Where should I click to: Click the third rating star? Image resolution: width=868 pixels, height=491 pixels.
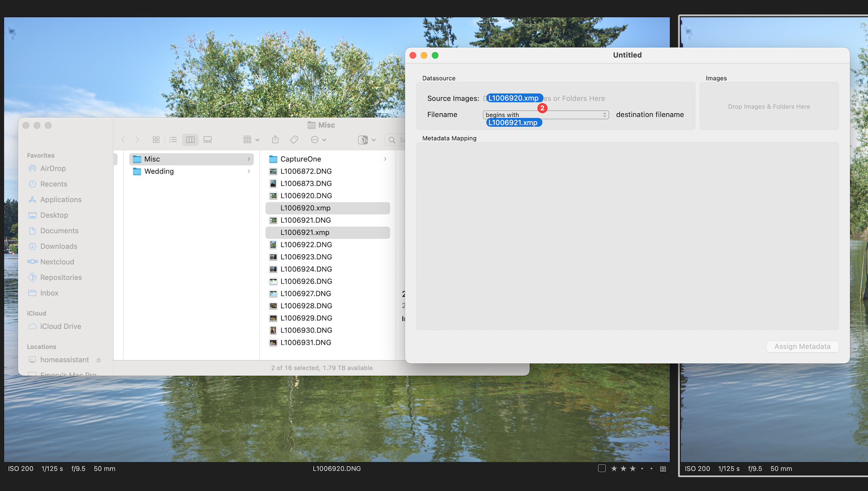pos(633,469)
